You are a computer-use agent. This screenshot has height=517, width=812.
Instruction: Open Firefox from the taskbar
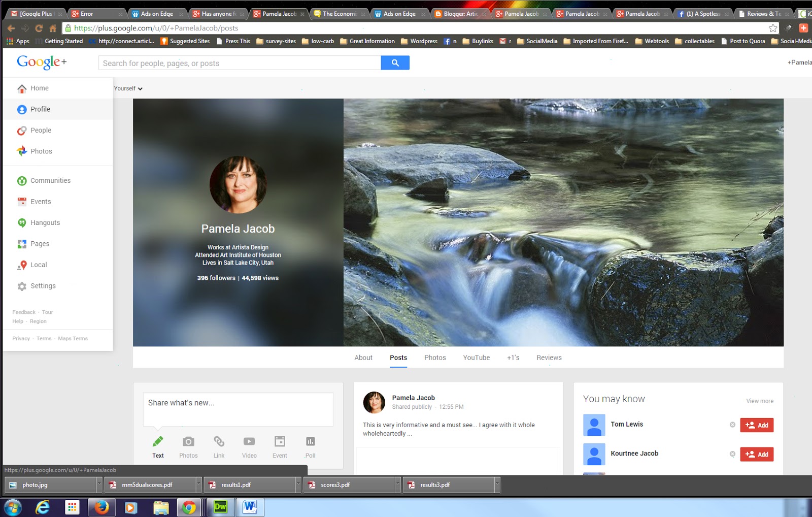pos(101,507)
